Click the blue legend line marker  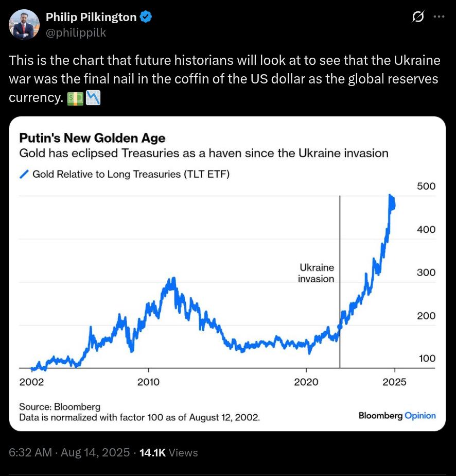click(x=24, y=174)
